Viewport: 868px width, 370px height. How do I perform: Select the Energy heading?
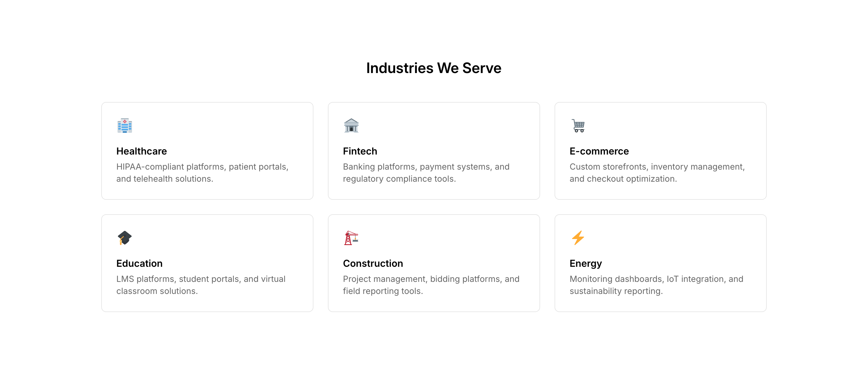pyautogui.click(x=586, y=263)
